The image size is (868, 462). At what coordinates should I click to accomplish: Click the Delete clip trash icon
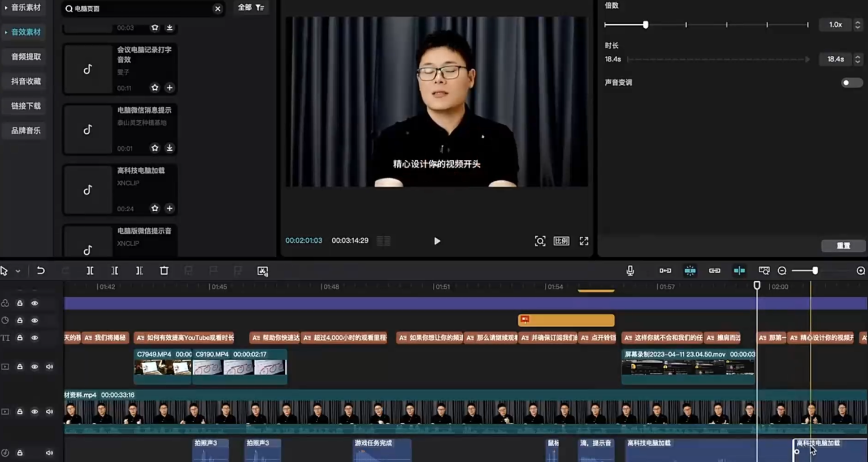(x=164, y=271)
